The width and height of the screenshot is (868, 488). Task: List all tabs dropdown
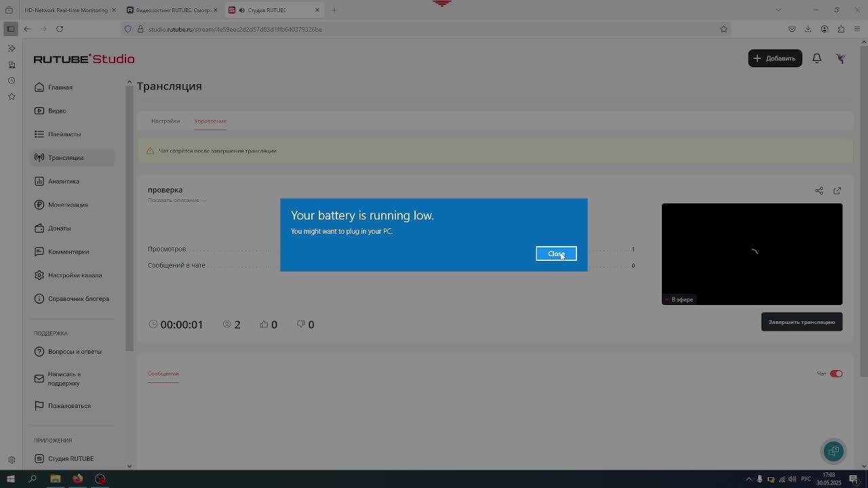coord(778,9)
